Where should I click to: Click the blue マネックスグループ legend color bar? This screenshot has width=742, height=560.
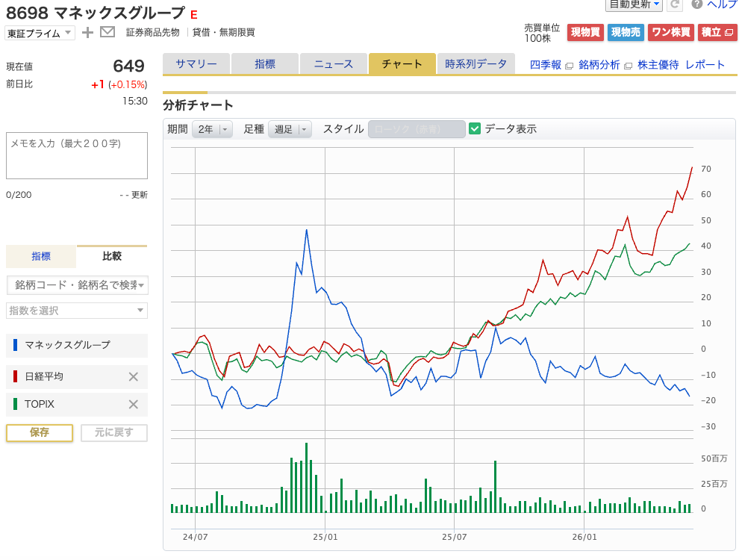tap(15, 345)
